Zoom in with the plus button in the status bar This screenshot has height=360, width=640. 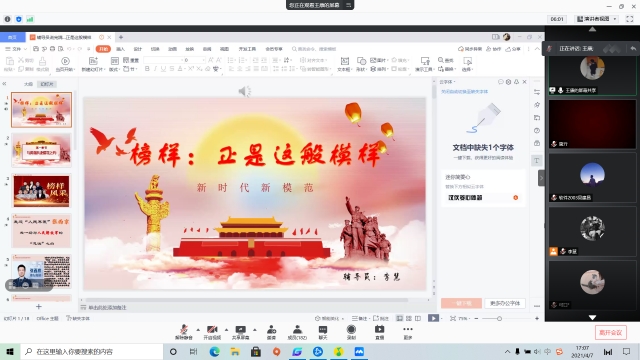coord(537,318)
